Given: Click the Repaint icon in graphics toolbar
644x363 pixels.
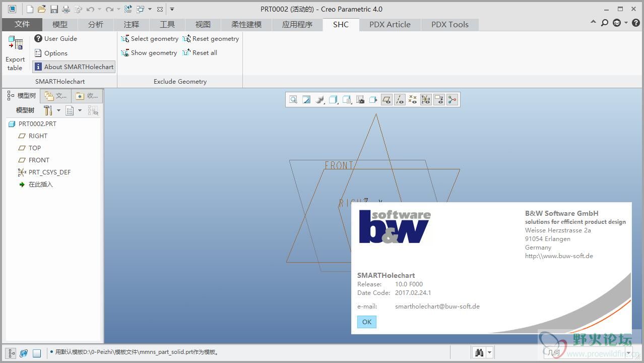Looking at the screenshot, I should point(306,100).
